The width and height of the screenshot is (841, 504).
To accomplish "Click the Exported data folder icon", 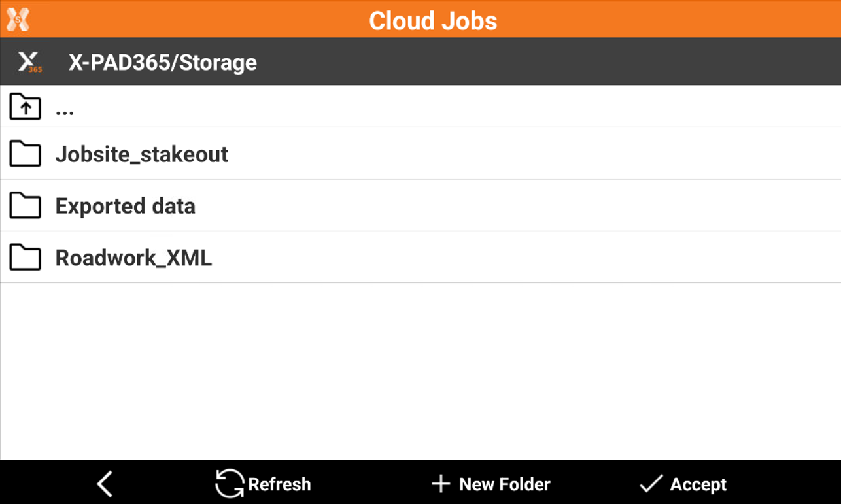I will pyautogui.click(x=26, y=206).
